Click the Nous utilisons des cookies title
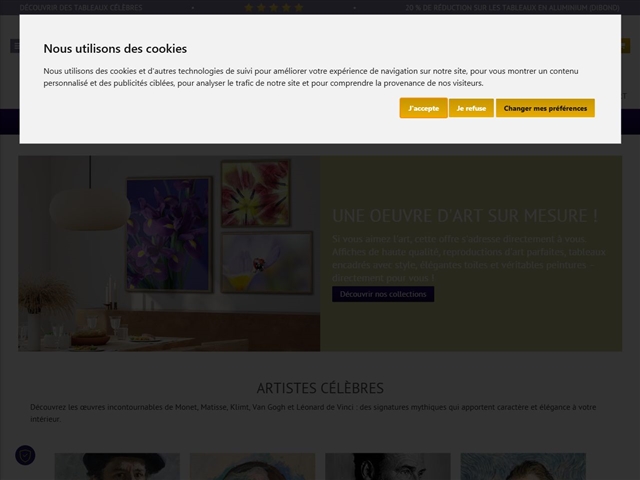The height and width of the screenshot is (480, 640). coord(115,48)
